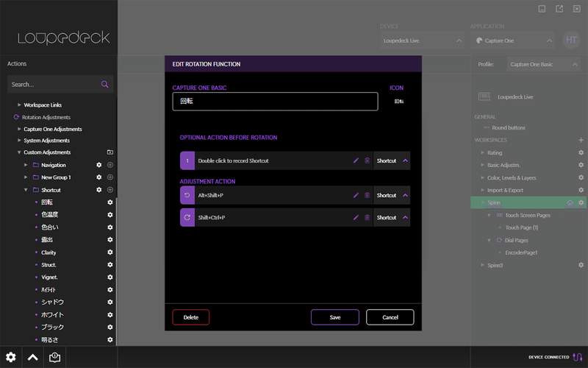This screenshot has height=368, width=588.
Task: Select the Import & Export workspace
Action: (x=505, y=190)
